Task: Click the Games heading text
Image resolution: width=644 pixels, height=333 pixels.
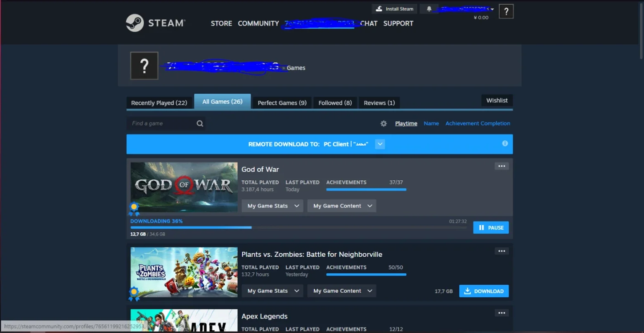Action: pyautogui.click(x=296, y=68)
